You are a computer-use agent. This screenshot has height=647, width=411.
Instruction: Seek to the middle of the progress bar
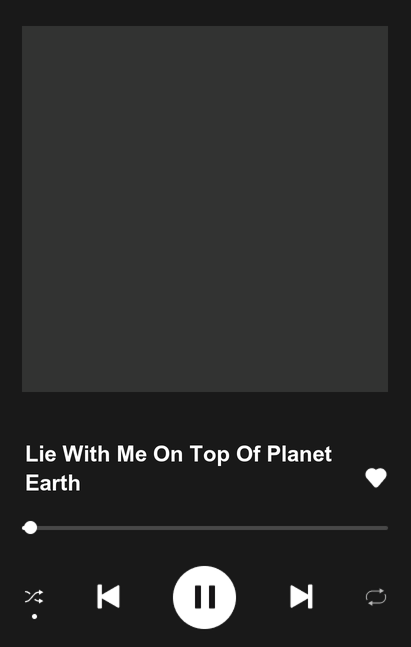pyautogui.click(x=205, y=528)
